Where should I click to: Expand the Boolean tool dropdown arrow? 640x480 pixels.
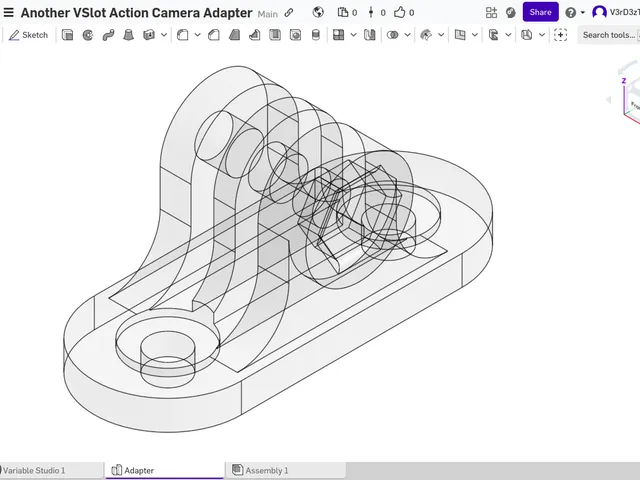coord(407,35)
